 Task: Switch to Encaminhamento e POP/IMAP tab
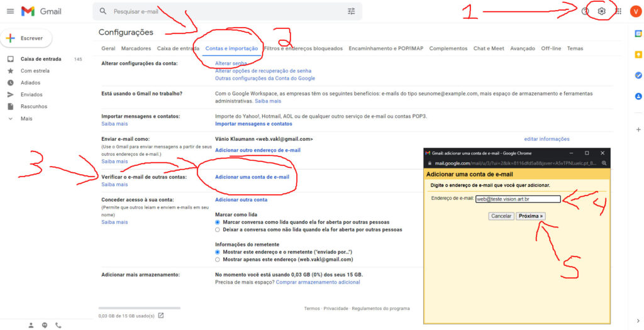coord(386,48)
